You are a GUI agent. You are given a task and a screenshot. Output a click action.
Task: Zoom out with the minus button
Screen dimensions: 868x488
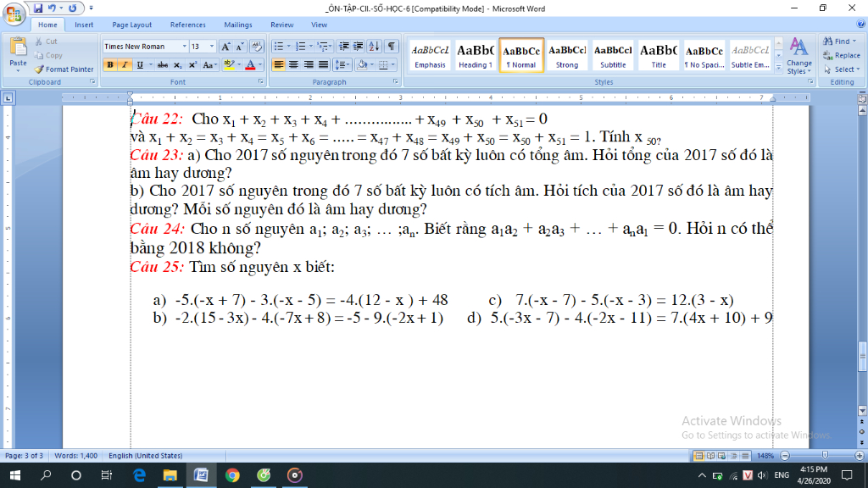785,456
